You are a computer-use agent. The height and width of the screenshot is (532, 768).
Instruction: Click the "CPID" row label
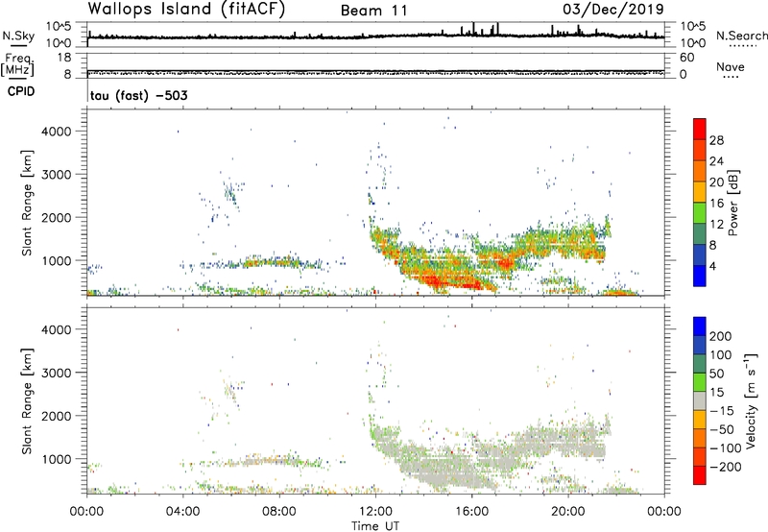click(21, 91)
